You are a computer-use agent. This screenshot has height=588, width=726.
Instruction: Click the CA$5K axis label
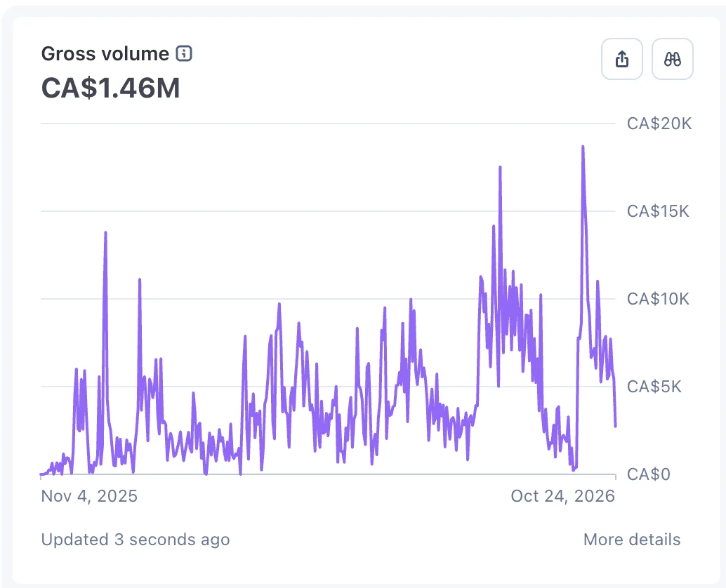coord(654,387)
